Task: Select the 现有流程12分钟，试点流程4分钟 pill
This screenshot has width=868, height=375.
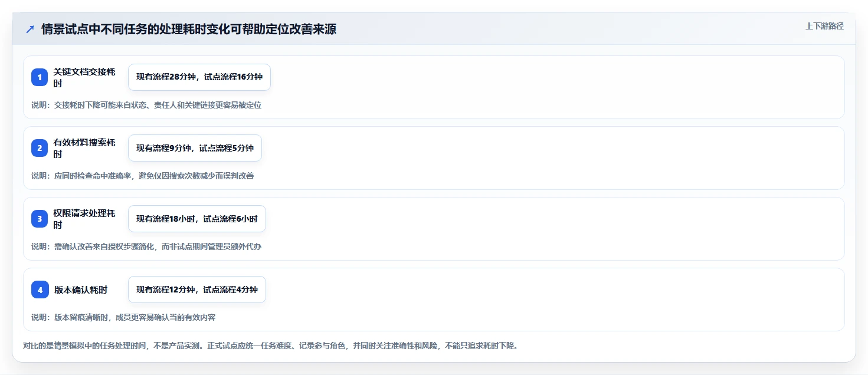Action: coord(197,290)
